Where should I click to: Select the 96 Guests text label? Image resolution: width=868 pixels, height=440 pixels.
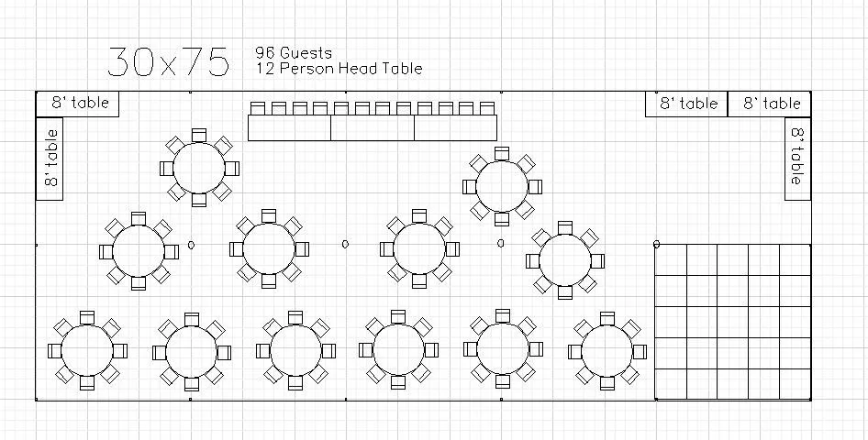coord(294,53)
